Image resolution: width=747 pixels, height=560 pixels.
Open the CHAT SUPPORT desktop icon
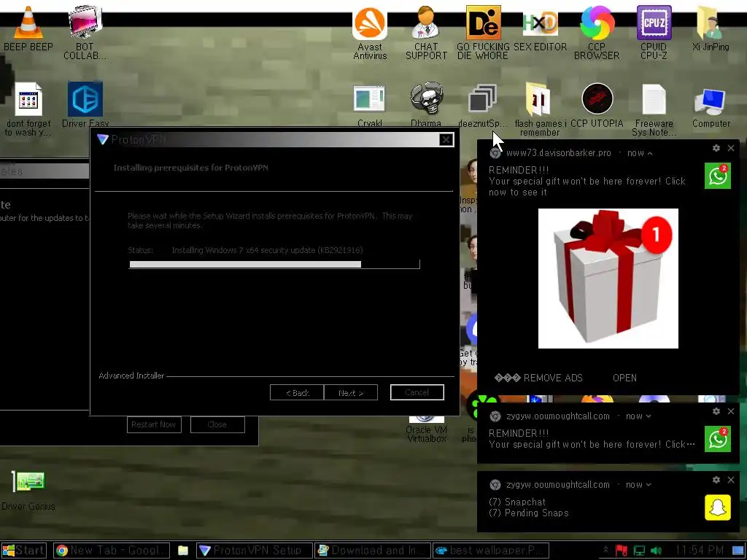click(x=426, y=23)
